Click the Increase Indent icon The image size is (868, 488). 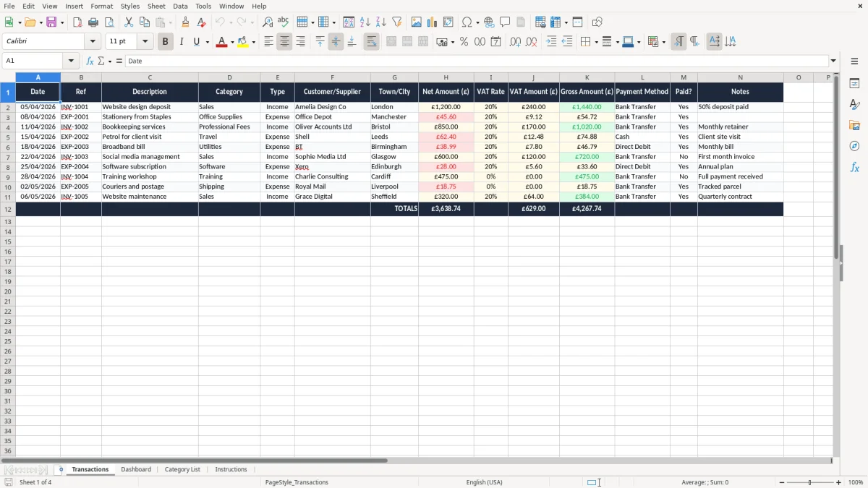[551, 42]
